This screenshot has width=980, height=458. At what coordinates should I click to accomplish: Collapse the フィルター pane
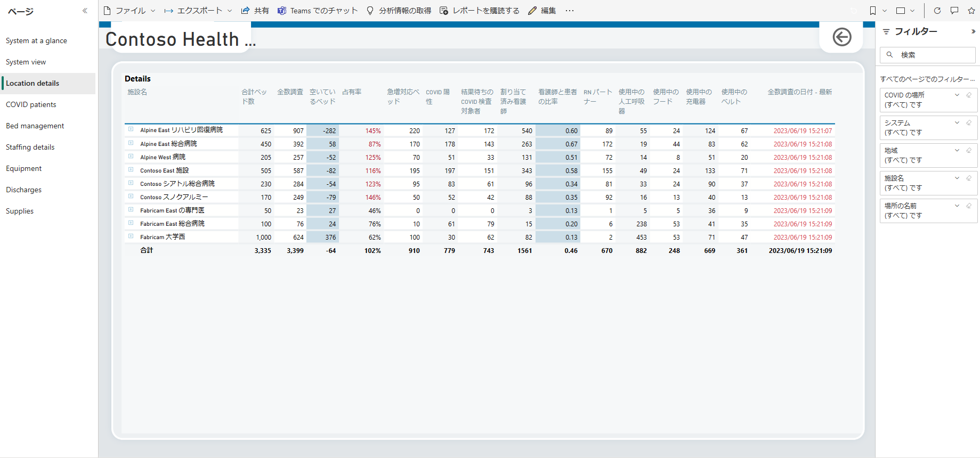tap(973, 31)
